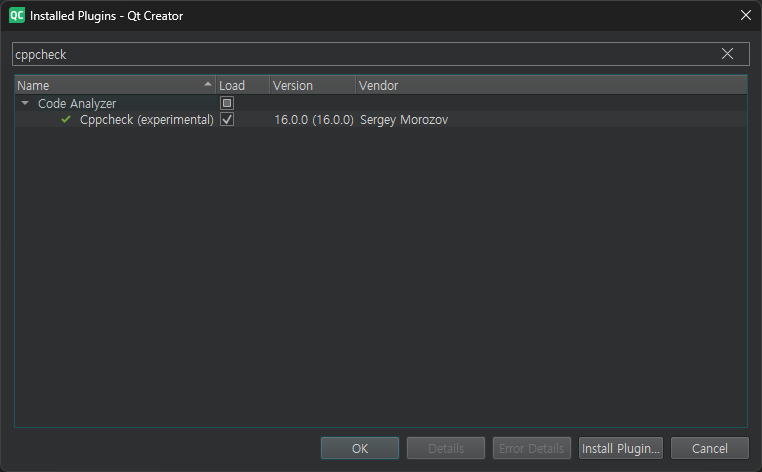Viewport: 762px width, 472px height.
Task: Toggle the Code Analyzer load checkbox
Action: (x=227, y=103)
